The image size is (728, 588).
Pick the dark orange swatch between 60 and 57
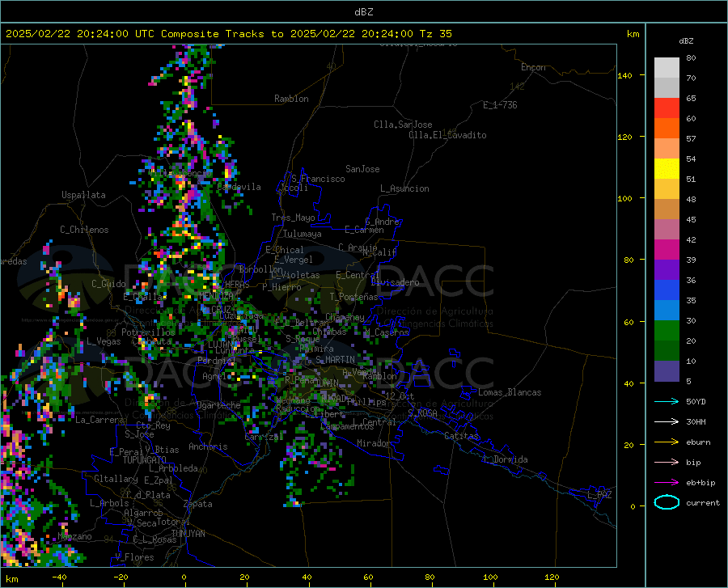pyautogui.click(x=667, y=128)
